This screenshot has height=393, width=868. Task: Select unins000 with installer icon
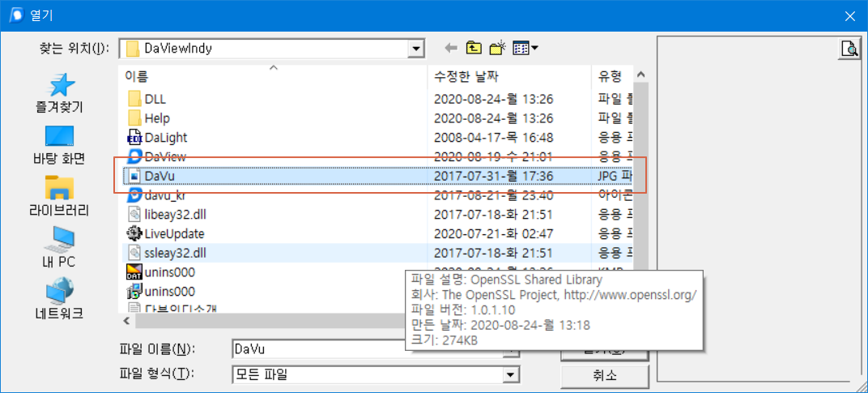pos(161,292)
